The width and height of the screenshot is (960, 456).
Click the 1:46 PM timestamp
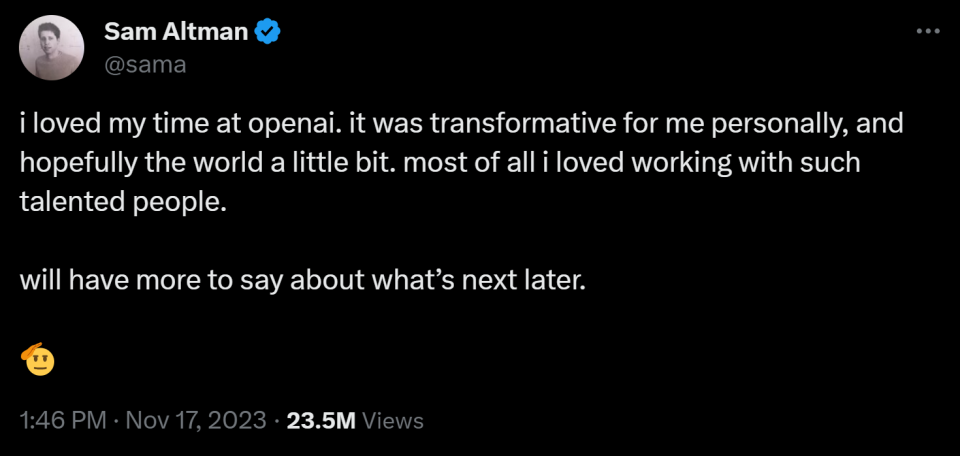coord(62,420)
